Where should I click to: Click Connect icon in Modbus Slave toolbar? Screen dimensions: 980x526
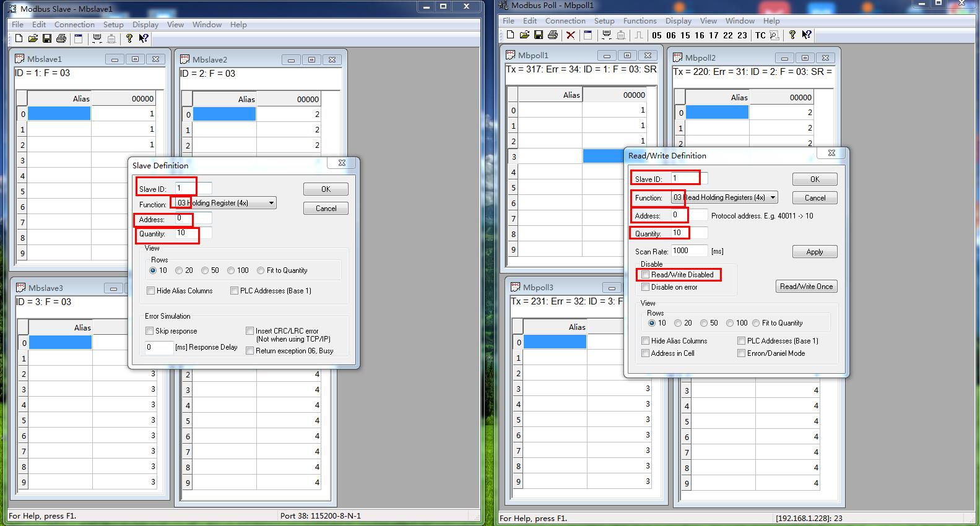coord(97,38)
